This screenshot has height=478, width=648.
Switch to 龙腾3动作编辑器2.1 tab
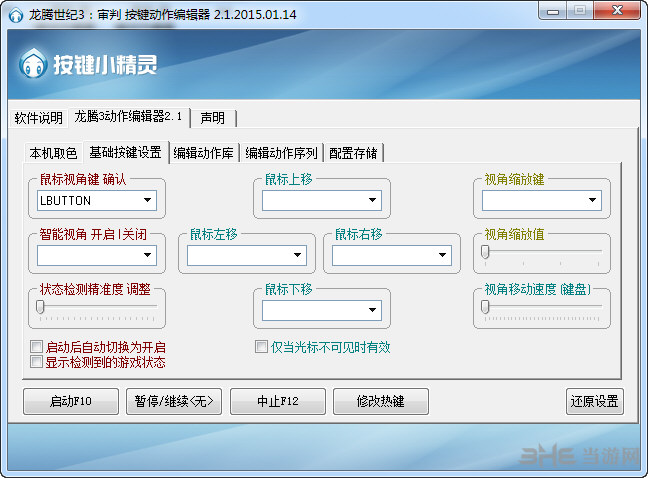[128, 117]
